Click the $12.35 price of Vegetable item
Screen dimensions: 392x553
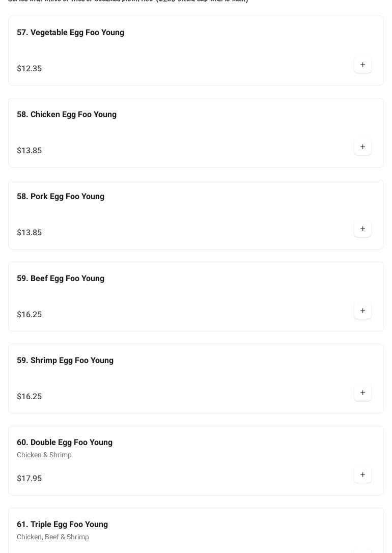pyautogui.click(x=30, y=69)
